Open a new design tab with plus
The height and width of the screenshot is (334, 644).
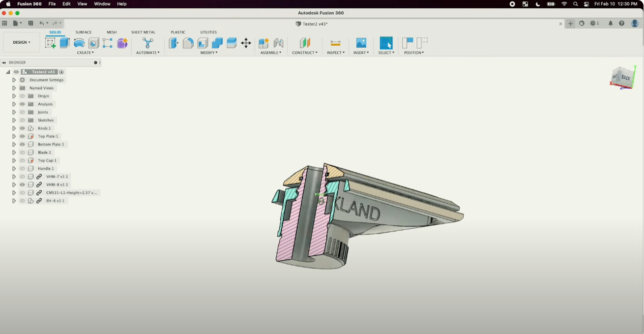570,24
